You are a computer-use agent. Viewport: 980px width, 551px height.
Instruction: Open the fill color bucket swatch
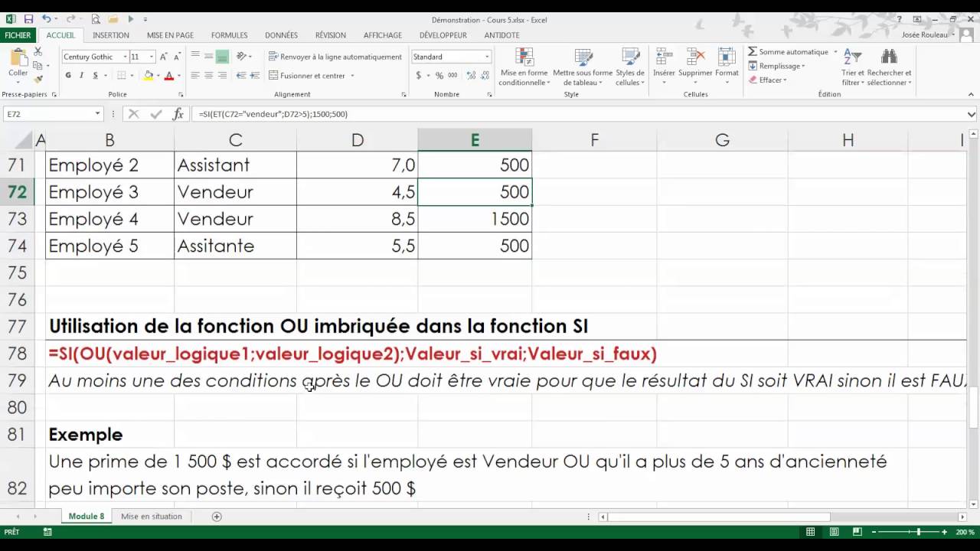[x=149, y=75]
